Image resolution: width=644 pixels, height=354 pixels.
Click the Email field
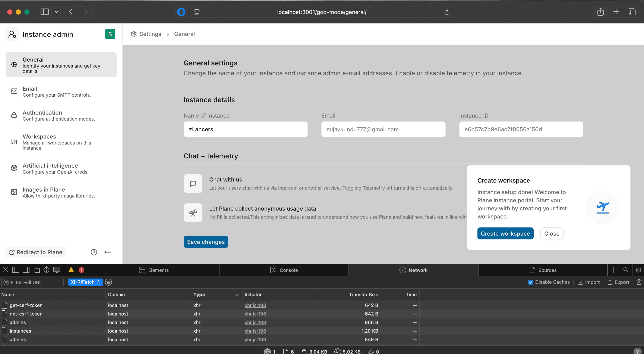click(x=383, y=129)
